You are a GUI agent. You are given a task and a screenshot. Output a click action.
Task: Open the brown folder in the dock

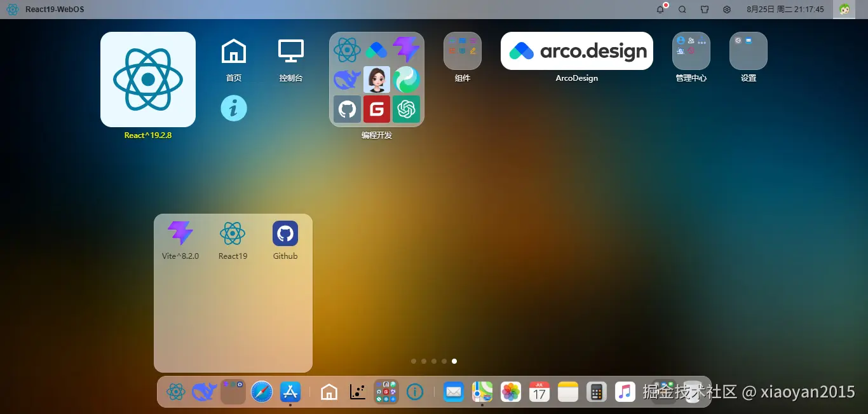[233, 392]
